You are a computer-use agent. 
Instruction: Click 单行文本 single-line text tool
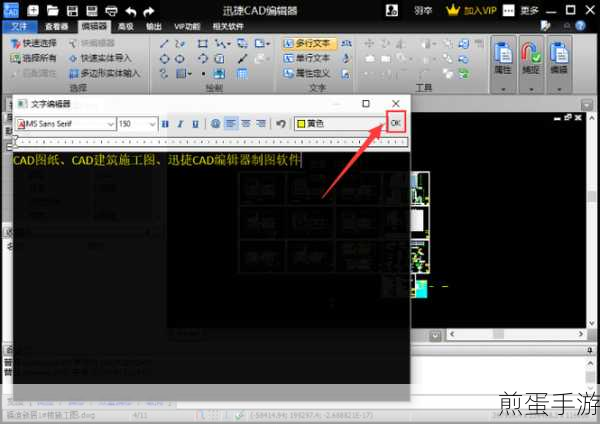pos(307,58)
